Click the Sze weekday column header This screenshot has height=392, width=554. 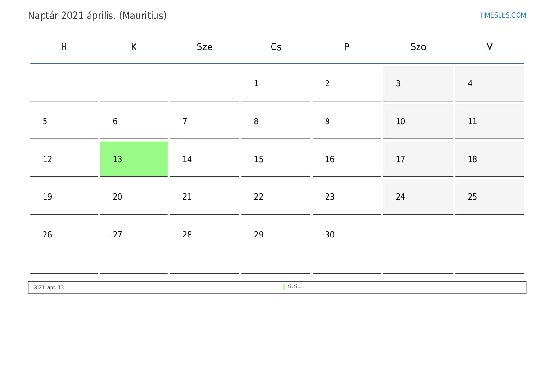(x=205, y=47)
